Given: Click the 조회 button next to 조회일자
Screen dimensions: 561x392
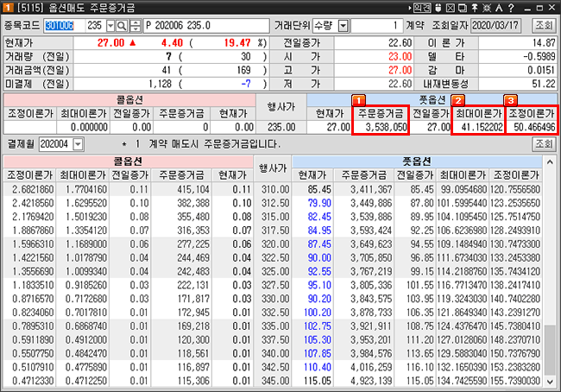Looking at the screenshot, I should 545,25.
